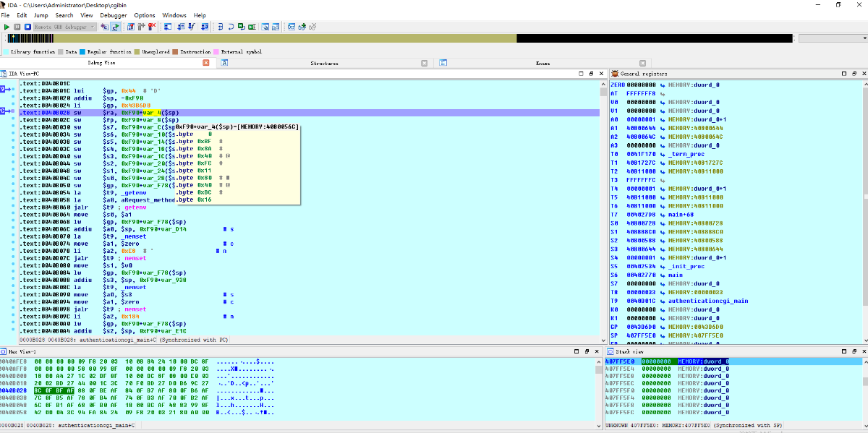Click the Data color legend swatch

[61, 52]
